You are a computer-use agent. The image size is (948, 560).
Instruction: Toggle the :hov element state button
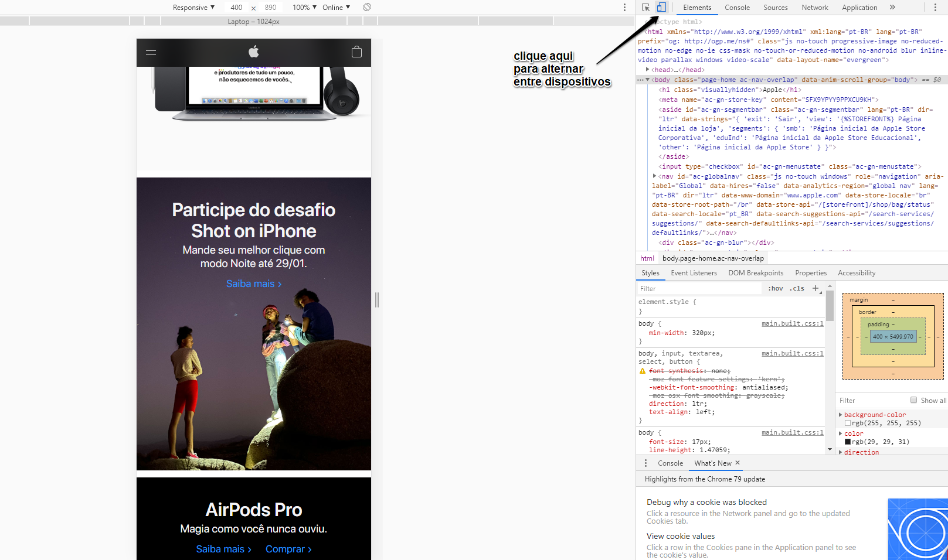(776, 288)
